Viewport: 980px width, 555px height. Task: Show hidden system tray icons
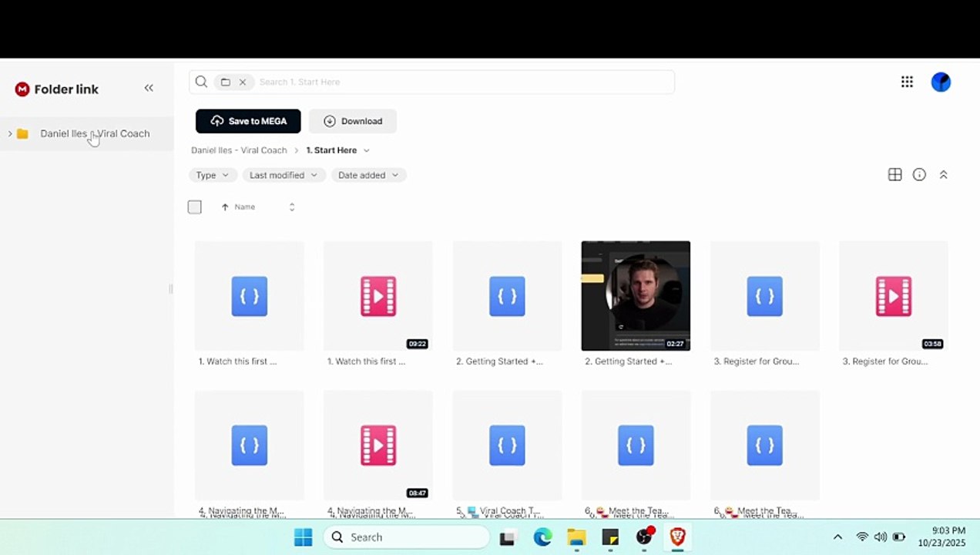pyautogui.click(x=837, y=537)
